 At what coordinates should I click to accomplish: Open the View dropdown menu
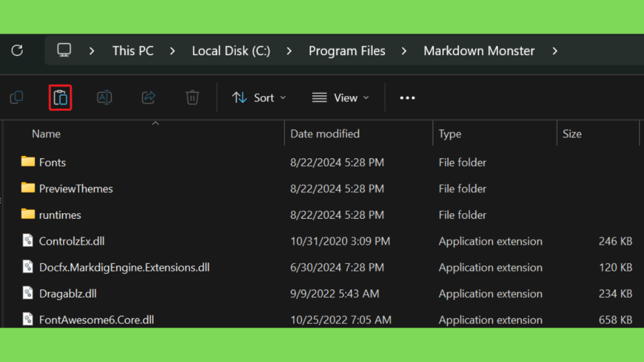click(x=340, y=97)
